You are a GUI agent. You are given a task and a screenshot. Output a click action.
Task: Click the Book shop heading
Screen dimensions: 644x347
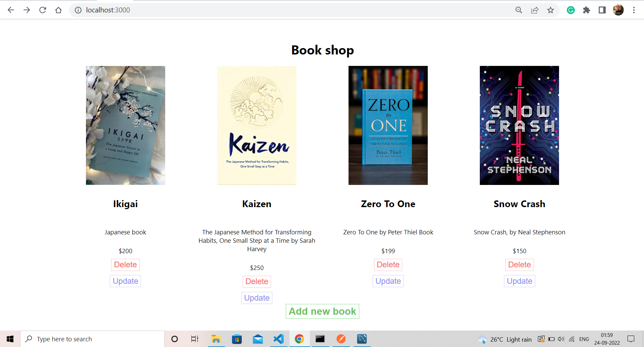tap(322, 50)
